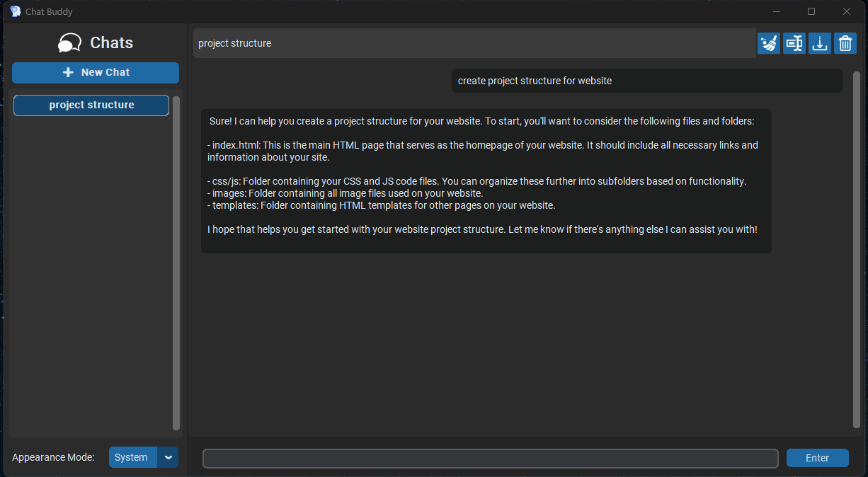
Task: Click the 'create project structure for website' message
Action: click(646, 81)
